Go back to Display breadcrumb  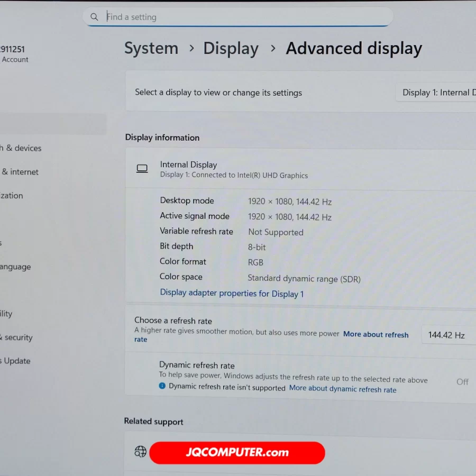pos(231,48)
